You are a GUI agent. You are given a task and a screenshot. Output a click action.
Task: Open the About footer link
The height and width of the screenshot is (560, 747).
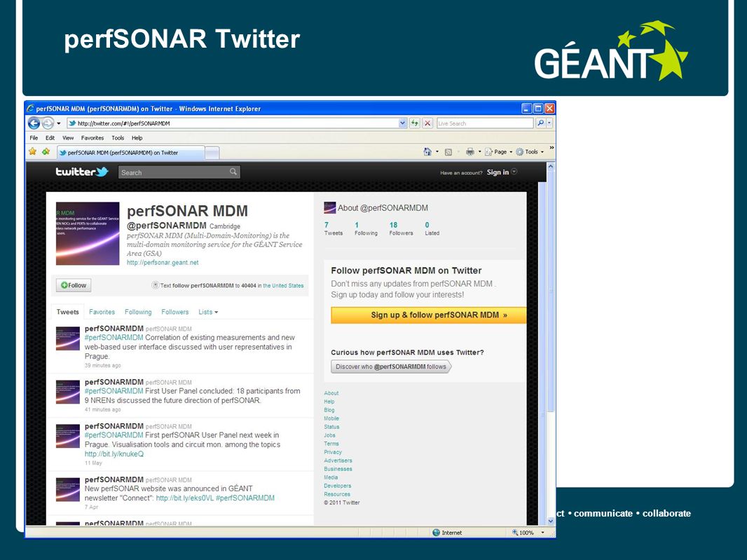pos(331,393)
